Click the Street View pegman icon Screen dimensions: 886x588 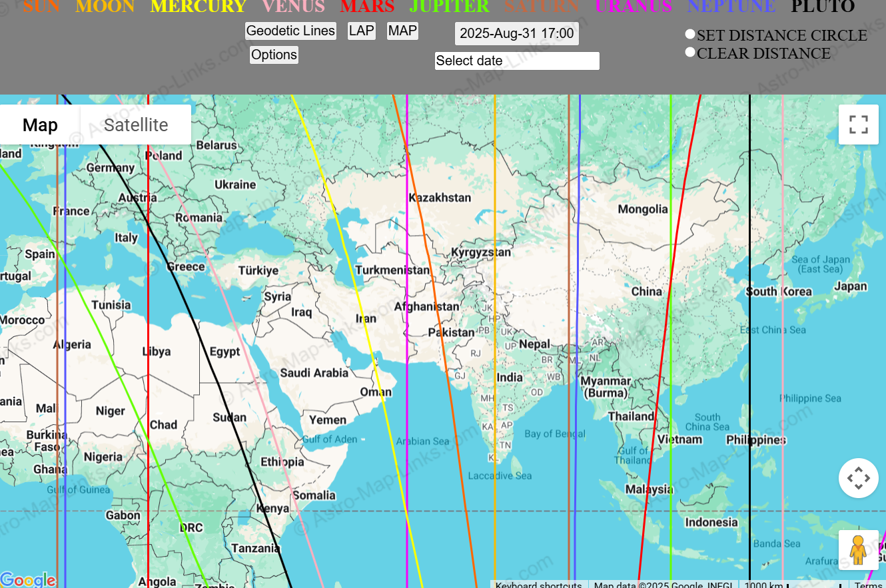[858, 549]
